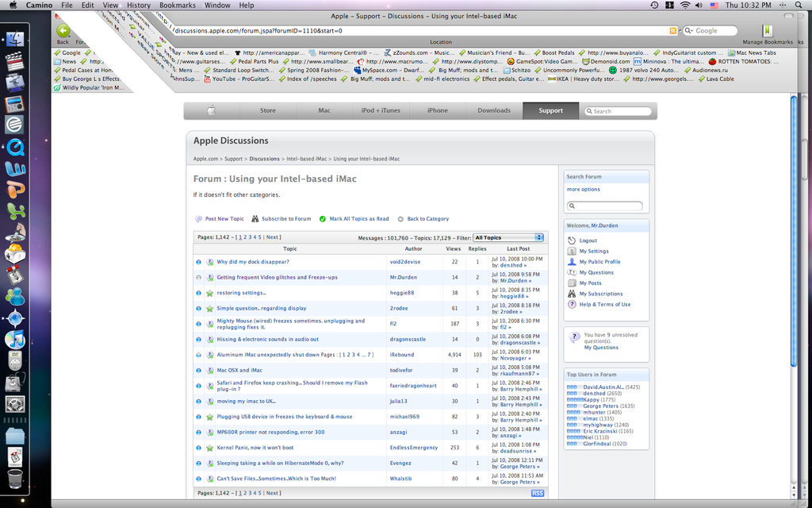Click the Finder icon in the Dock
The image size is (812, 508).
coord(15,38)
